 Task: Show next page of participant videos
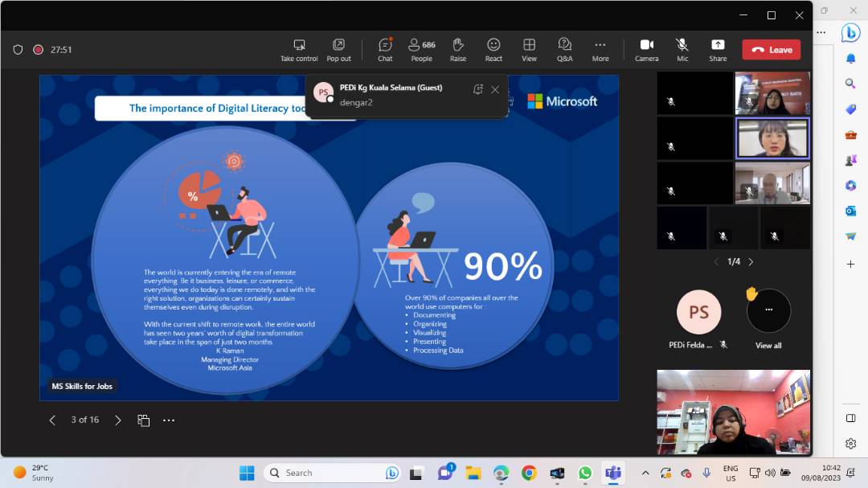point(751,261)
